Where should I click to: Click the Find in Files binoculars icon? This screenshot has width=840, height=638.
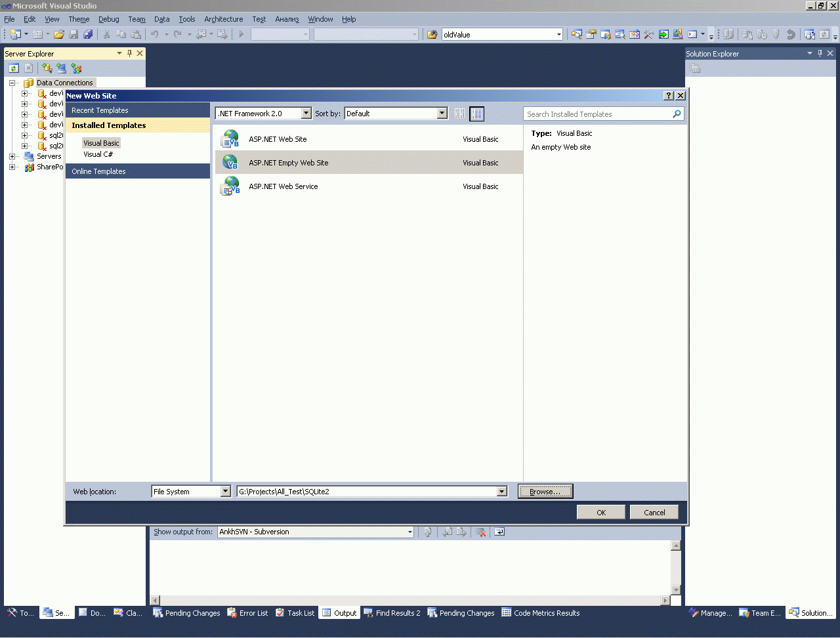432,34
